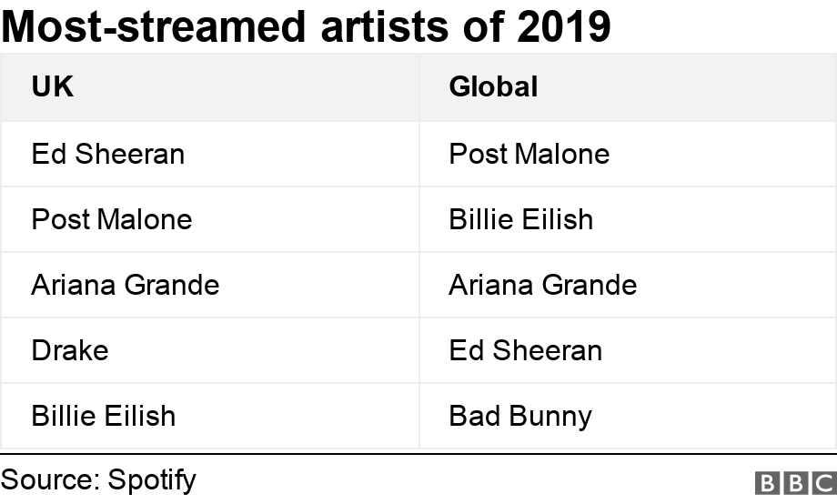Screen dimensions: 837x504
Task: Click Drake in the UK column
Action: [70, 350]
